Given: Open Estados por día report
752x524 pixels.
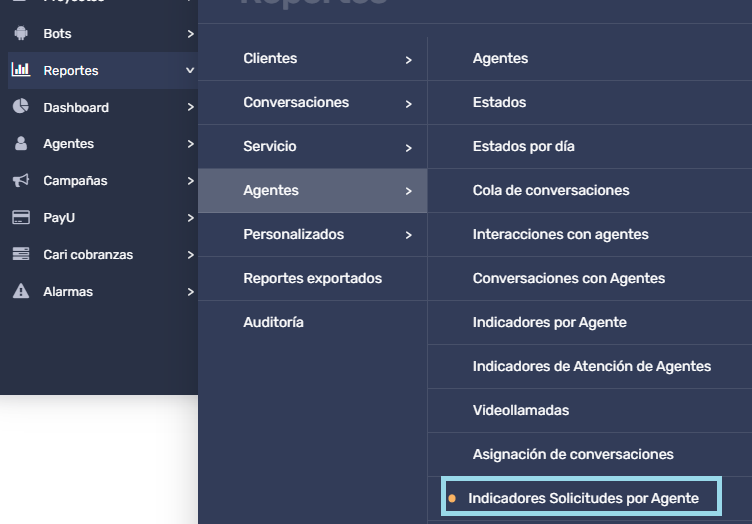Looking at the screenshot, I should tap(589, 146).
